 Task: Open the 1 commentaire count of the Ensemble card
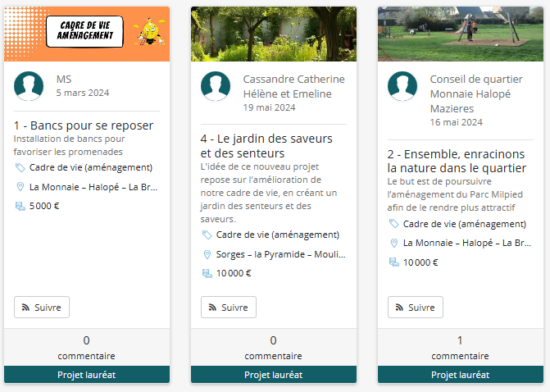[x=461, y=348]
